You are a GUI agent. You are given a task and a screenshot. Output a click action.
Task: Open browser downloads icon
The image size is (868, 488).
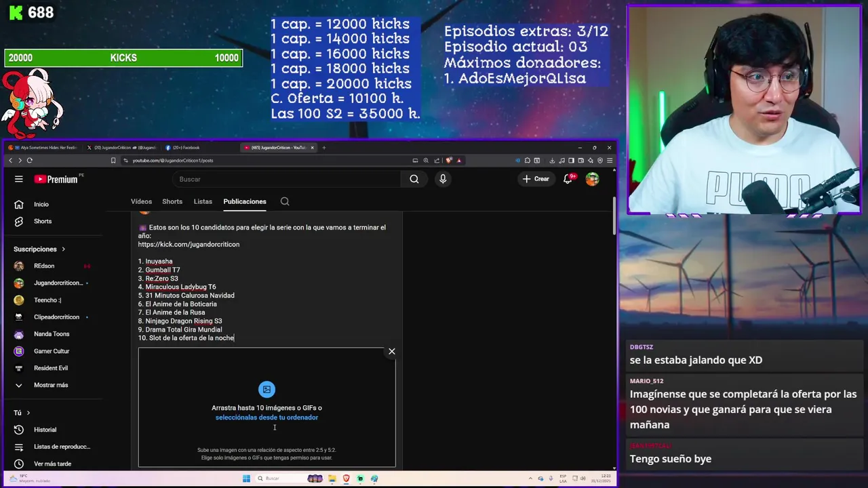(552, 161)
